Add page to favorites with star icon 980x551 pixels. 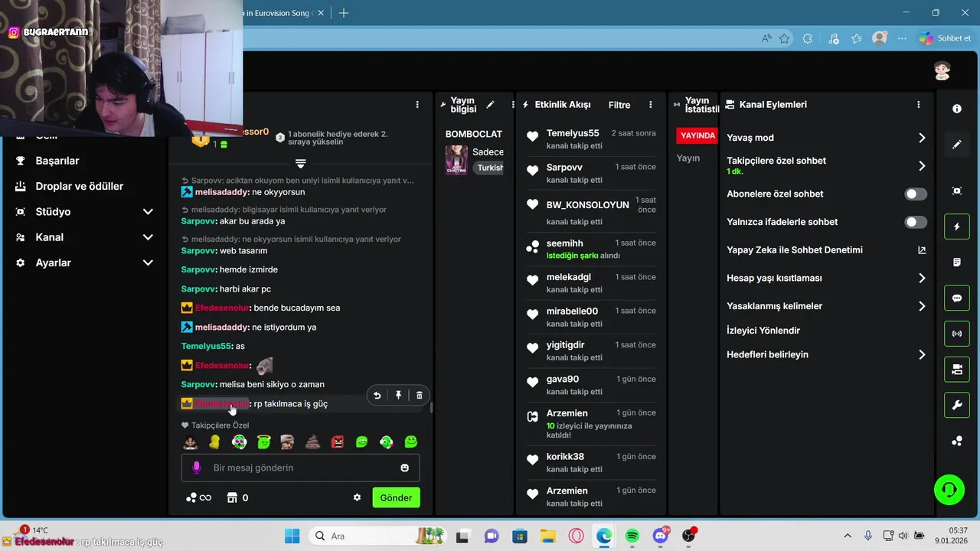[784, 38]
